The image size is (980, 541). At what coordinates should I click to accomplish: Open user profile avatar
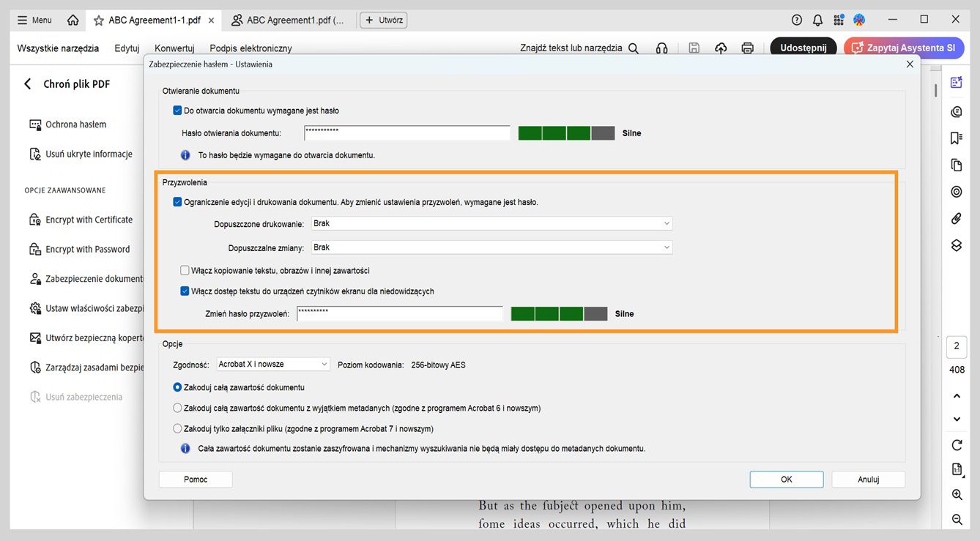(859, 20)
